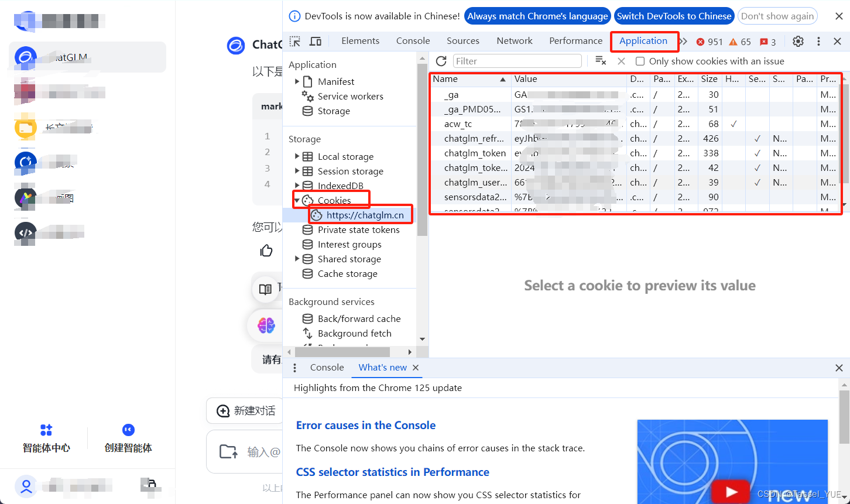
Task: Click the user profile avatar icon
Action: (26, 485)
